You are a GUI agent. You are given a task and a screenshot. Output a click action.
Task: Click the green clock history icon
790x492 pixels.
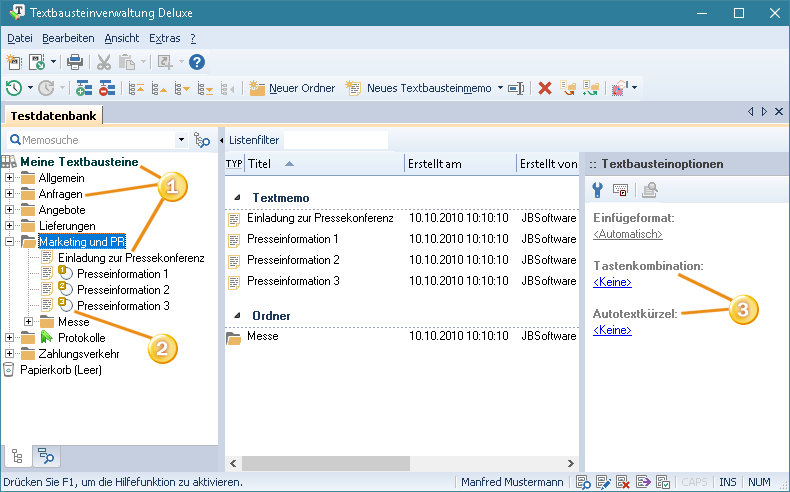pos(13,88)
